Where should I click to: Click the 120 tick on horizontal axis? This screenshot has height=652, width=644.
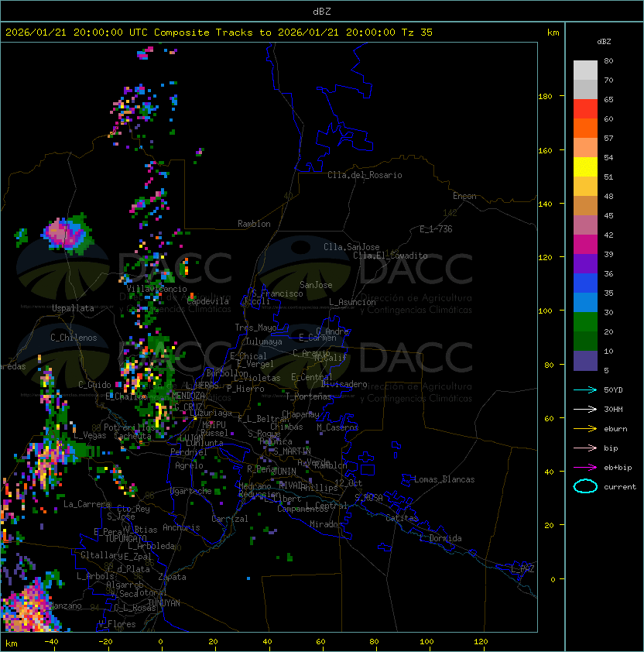point(480,642)
